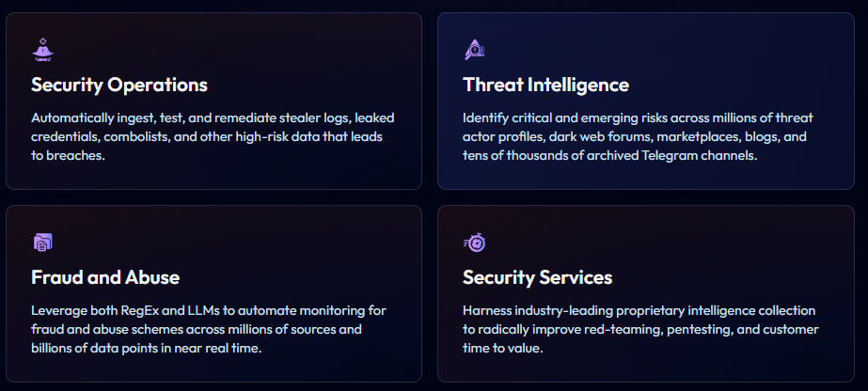Click the RegEx and LLMs description paragraph

pos(209,329)
